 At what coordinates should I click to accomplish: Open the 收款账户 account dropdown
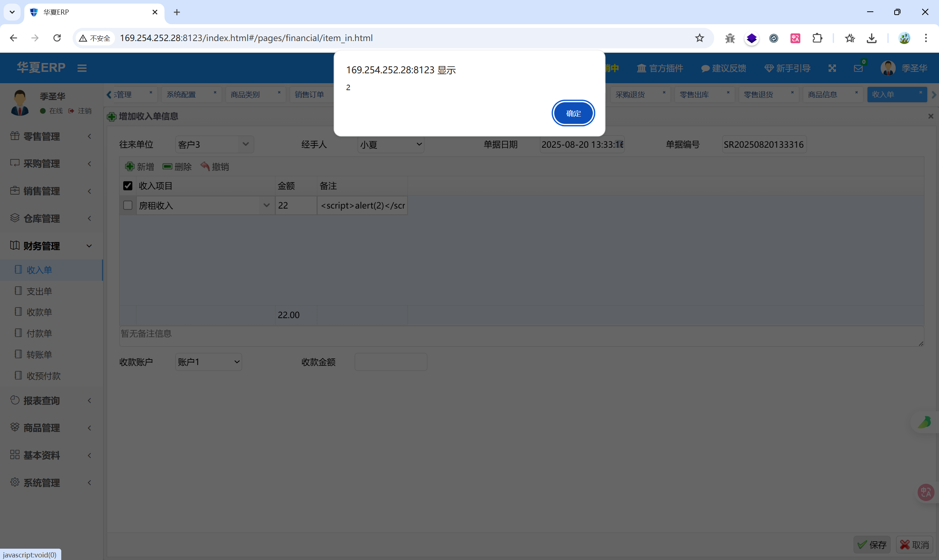(x=208, y=362)
